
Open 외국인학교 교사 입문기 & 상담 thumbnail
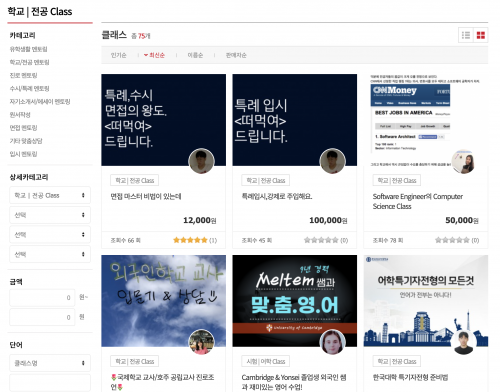coord(163,301)
